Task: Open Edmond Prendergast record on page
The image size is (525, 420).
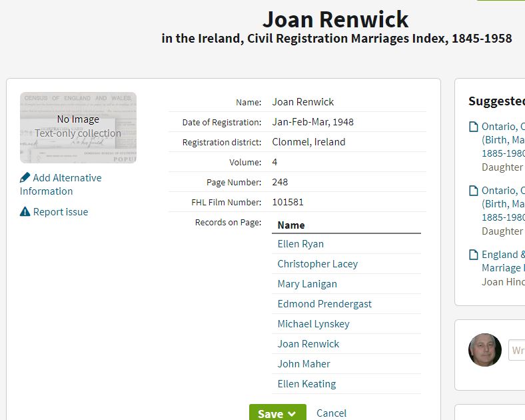Action: (x=324, y=304)
